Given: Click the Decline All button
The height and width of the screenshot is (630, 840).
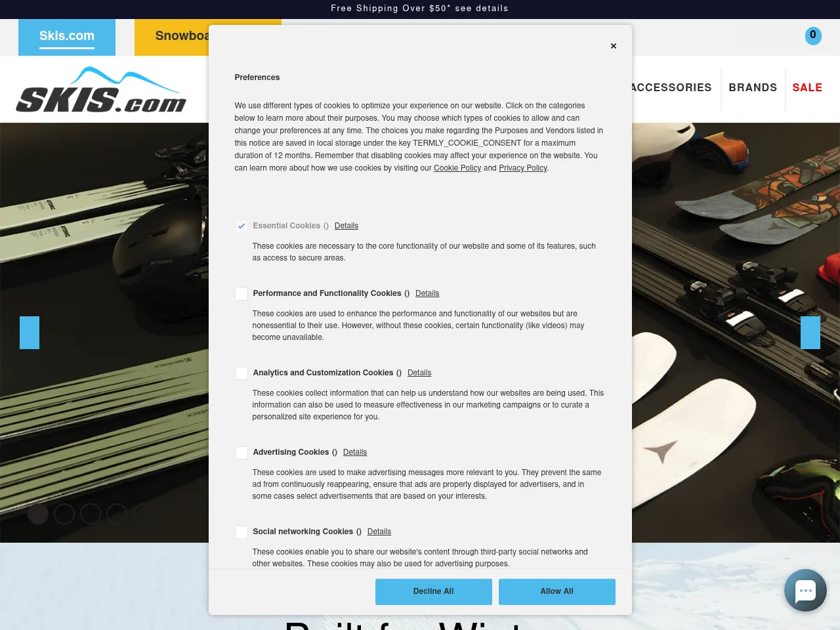Looking at the screenshot, I should (x=433, y=591).
